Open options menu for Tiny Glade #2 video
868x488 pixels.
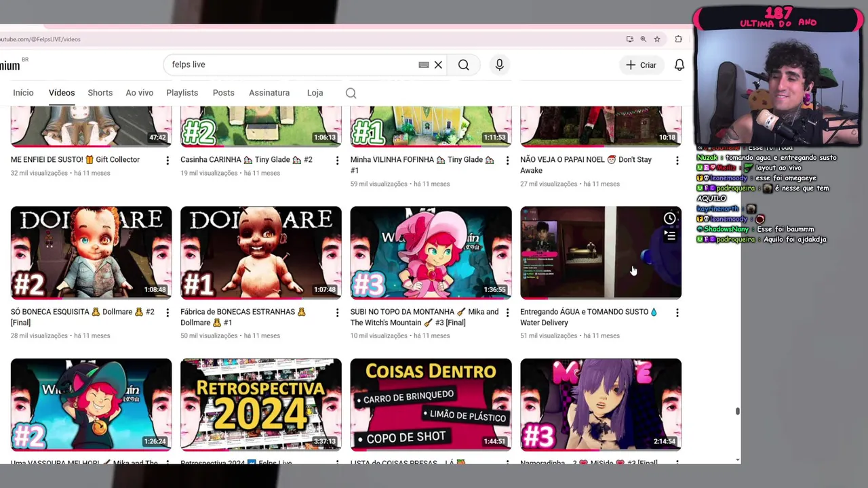pos(337,161)
